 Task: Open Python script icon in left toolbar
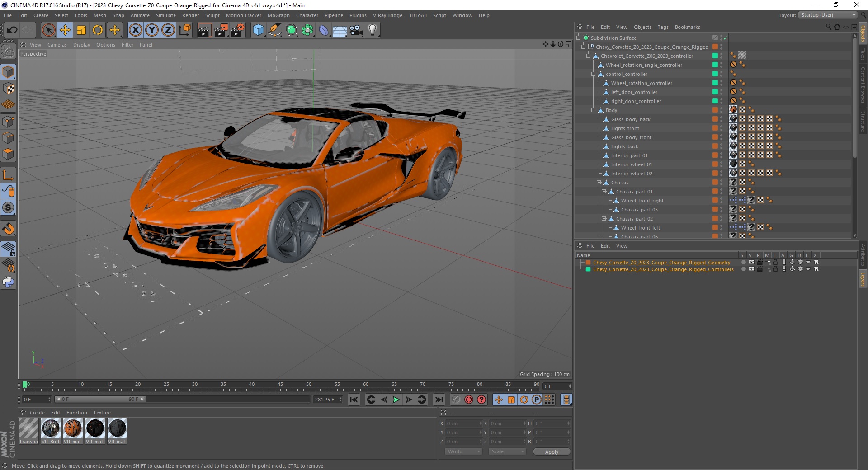point(8,282)
